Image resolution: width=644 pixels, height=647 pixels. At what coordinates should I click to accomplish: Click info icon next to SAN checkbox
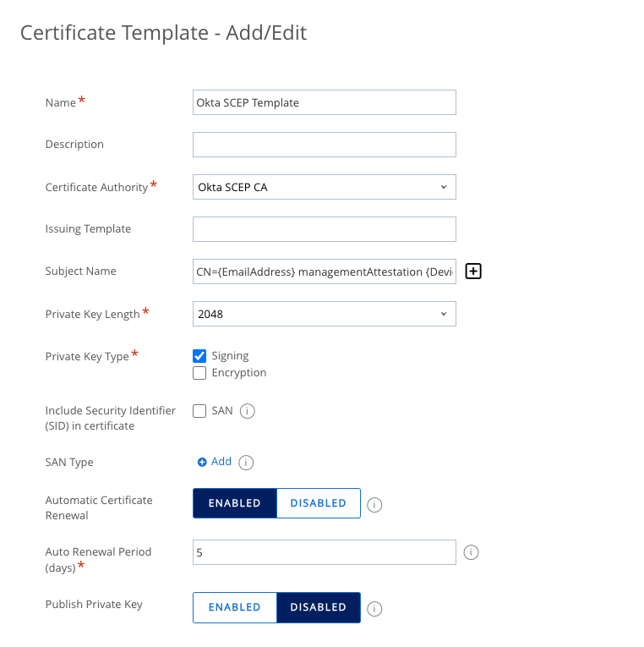[248, 411]
